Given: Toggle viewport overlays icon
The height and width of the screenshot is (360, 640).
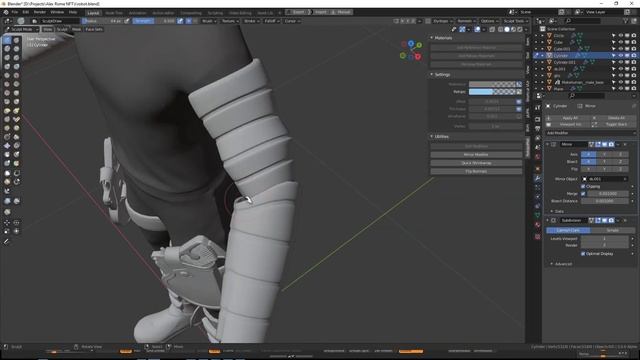Looking at the screenshot, I should [x=477, y=29].
